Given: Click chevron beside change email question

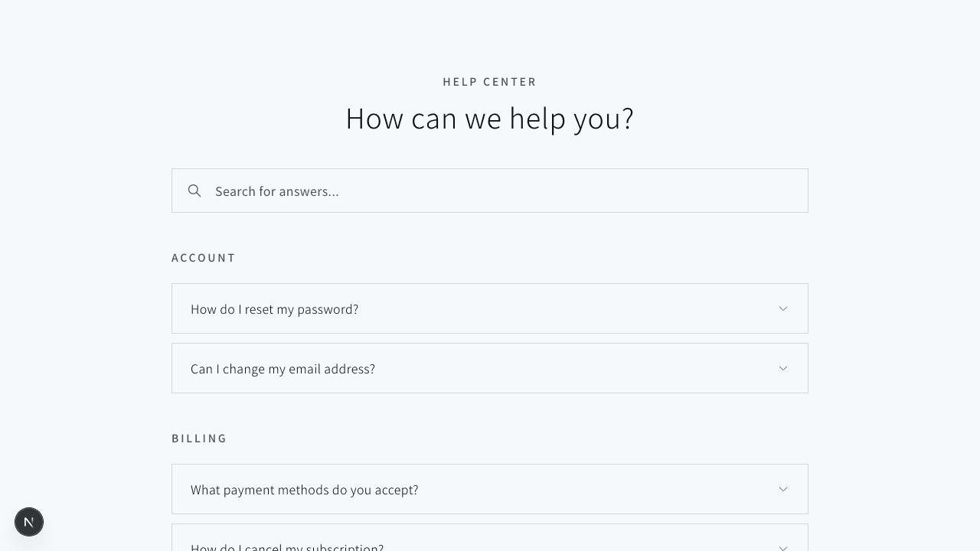Looking at the screenshot, I should (783, 368).
